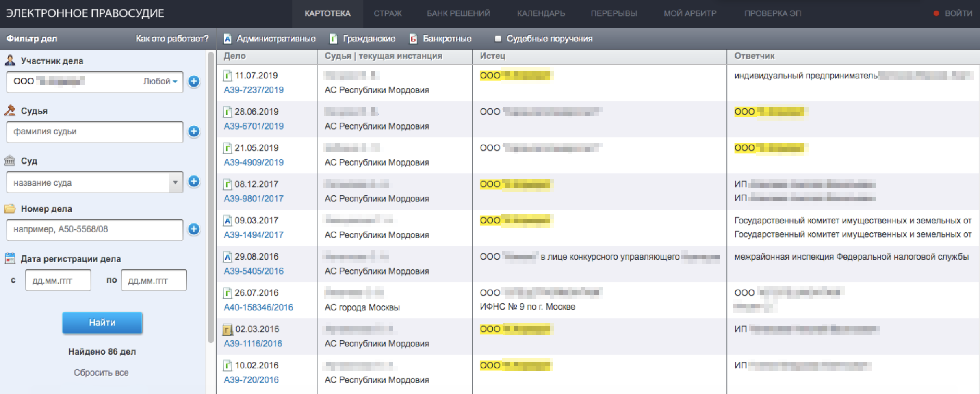Open the Картотека tab
This screenshot has height=394, width=980.
[327, 13]
